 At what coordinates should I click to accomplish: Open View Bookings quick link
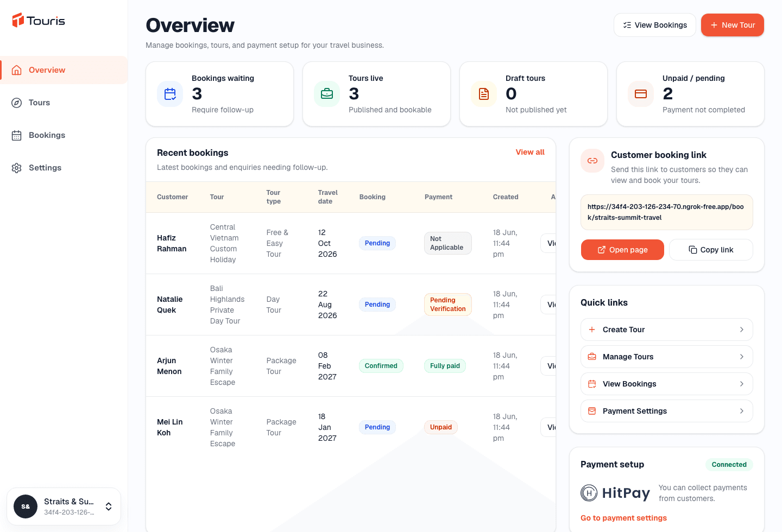(x=666, y=384)
